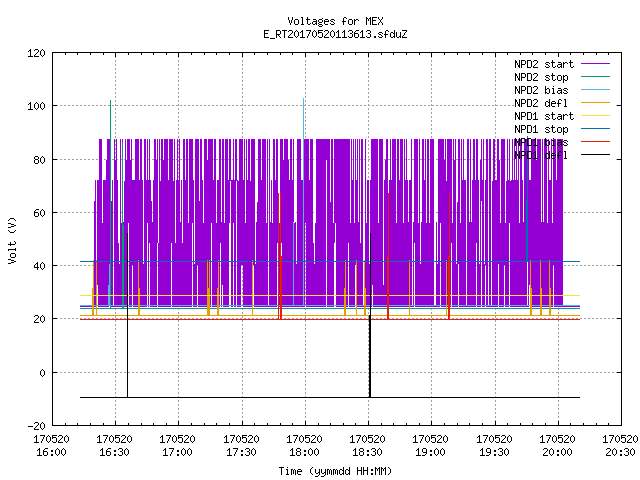Screen dimensions: 640x480
Task: Click the y-axis tick value 60
Action: (40, 213)
